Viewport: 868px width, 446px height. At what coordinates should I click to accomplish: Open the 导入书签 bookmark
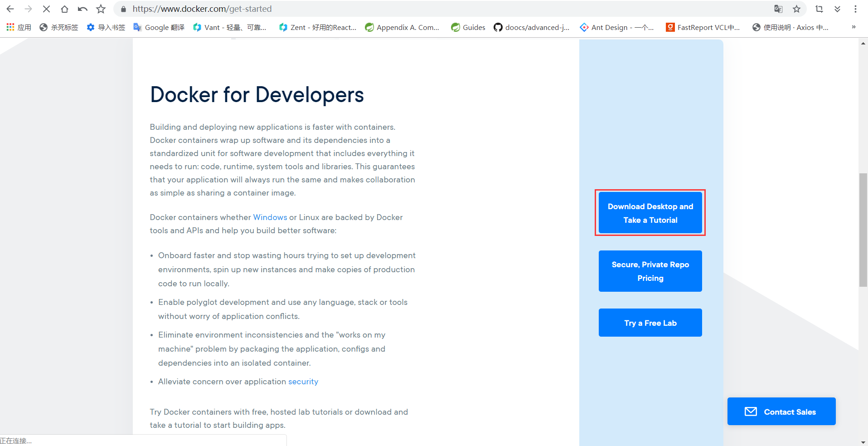click(x=106, y=27)
